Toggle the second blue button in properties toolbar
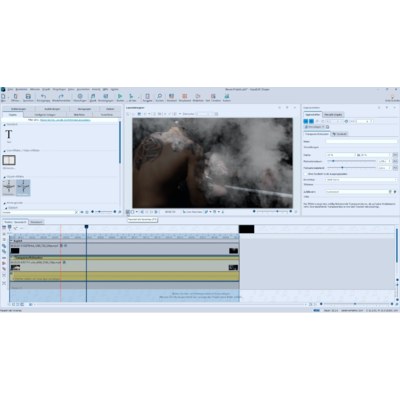 pyautogui.click(x=311, y=121)
